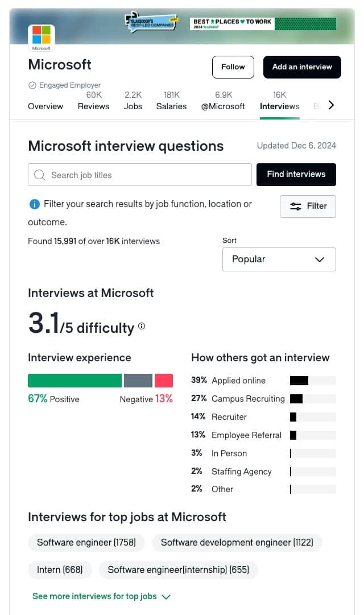The image size is (364, 615).
Task: Switch to the Overview tab
Action: [45, 106]
